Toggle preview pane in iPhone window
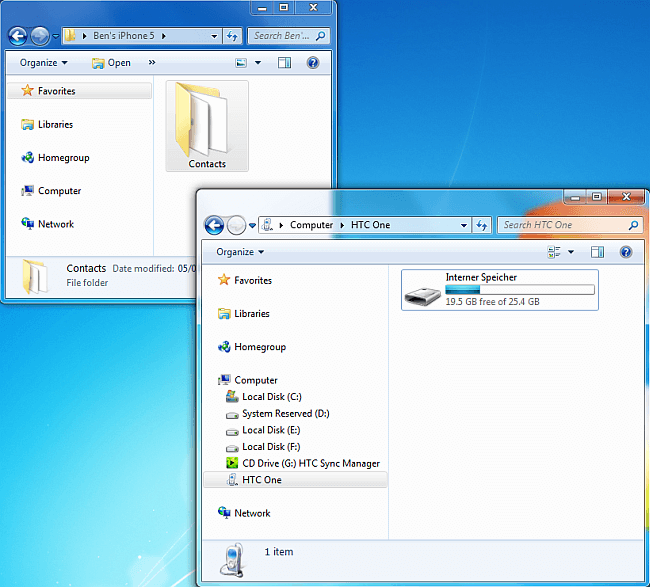This screenshot has width=650, height=587. tap(284, 63)
